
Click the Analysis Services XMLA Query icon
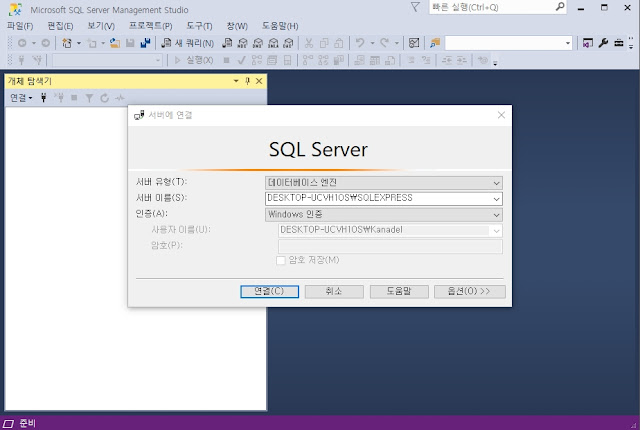coord(273,43)
